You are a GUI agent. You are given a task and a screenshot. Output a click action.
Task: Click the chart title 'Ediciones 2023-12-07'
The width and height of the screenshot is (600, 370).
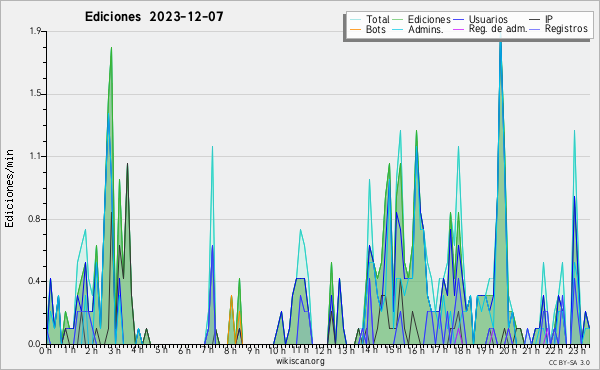[x=154, y=17]
